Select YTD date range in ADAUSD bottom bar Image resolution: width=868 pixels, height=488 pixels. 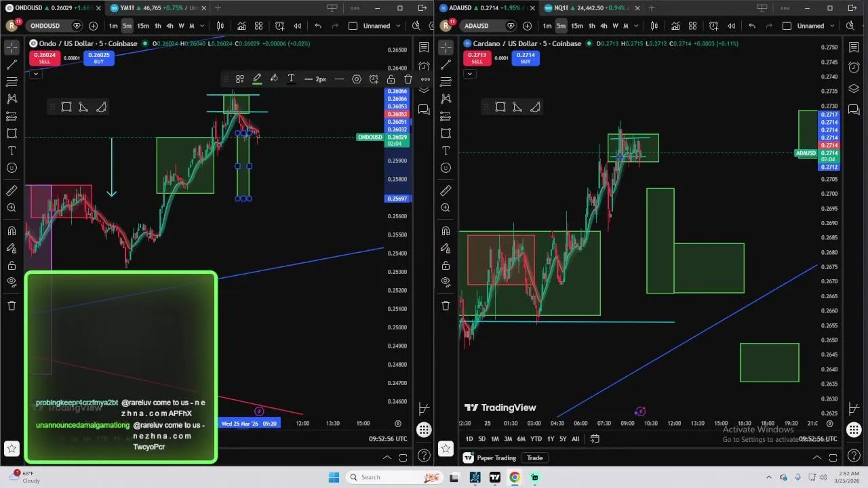point(536,439)
